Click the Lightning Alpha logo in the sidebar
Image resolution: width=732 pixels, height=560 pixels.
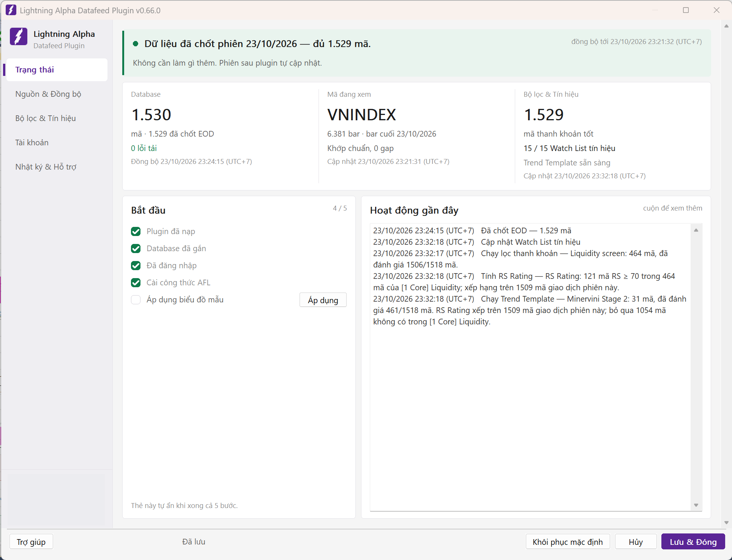click(x=19, y=37)
